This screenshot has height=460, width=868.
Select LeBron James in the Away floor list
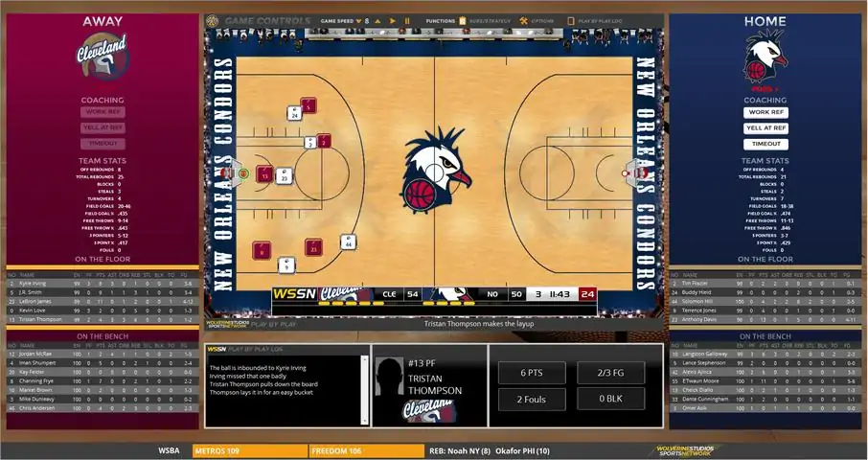coord(103,302)
